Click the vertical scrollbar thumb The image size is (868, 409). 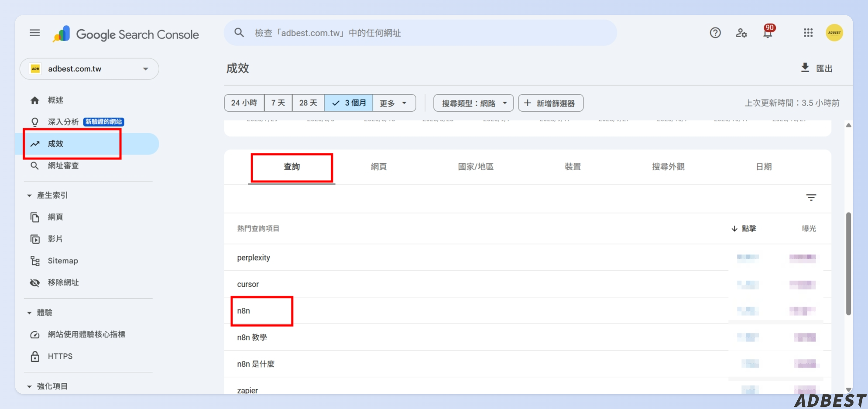click(848, 264)
